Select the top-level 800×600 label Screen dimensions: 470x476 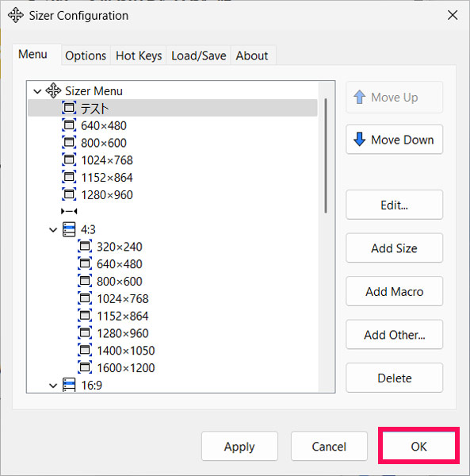(103, 143)
